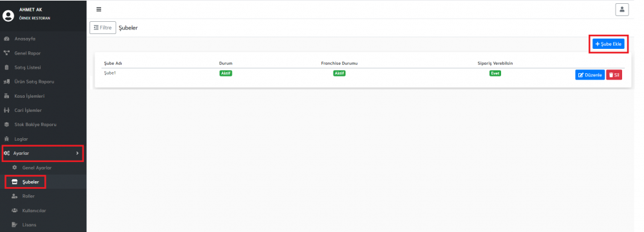This screenshot has height=232, width=644.
Task: Click the Lisans edit icon
Action: 15,225
